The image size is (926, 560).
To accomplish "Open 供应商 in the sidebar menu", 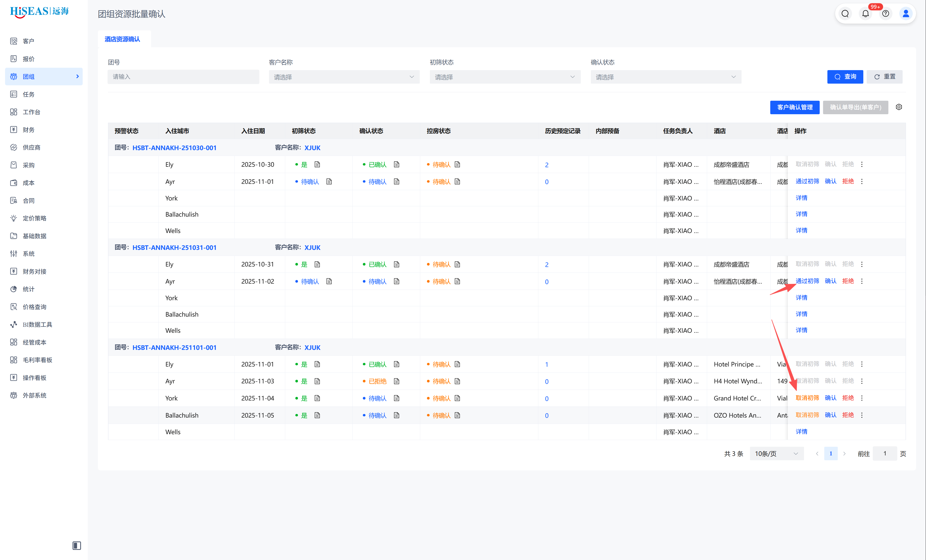I will pos(32,148).
